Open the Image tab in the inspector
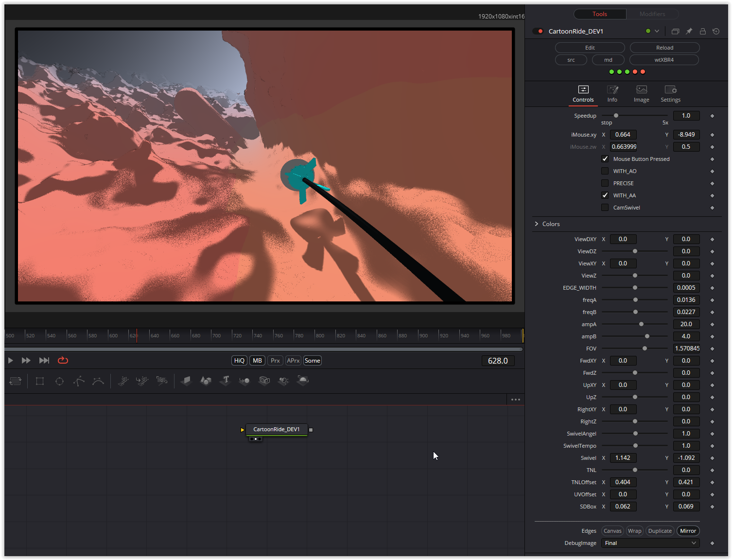Viewport: 732px width, 560px height. click(641, 93)
